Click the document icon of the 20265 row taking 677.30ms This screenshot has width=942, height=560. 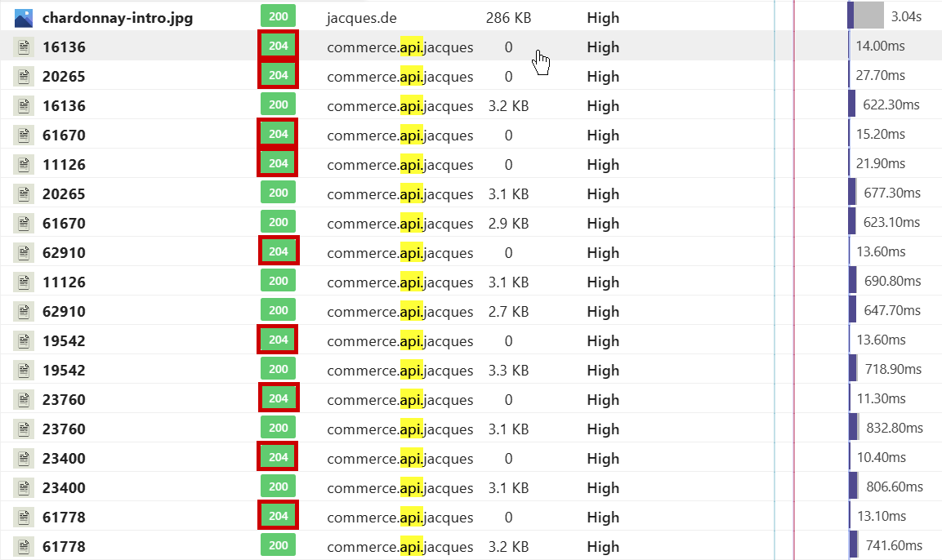pyautogui.click(x=24, y=194)
